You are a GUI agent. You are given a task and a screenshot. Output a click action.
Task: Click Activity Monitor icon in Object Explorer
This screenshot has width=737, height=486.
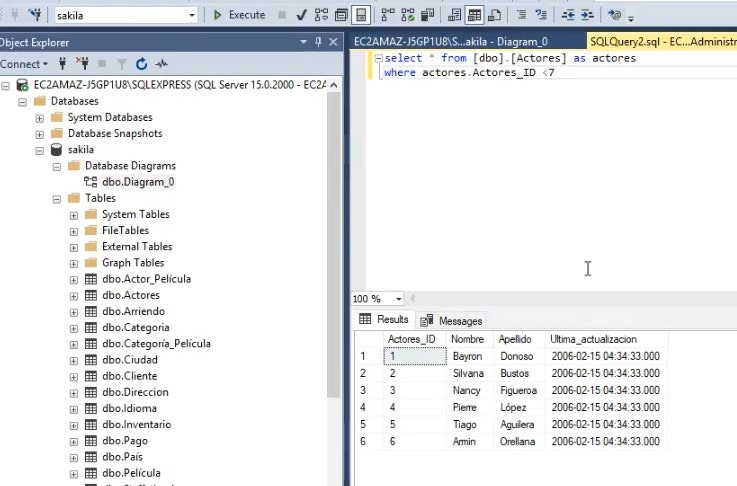pyautogui.click(x=161, y=63)
